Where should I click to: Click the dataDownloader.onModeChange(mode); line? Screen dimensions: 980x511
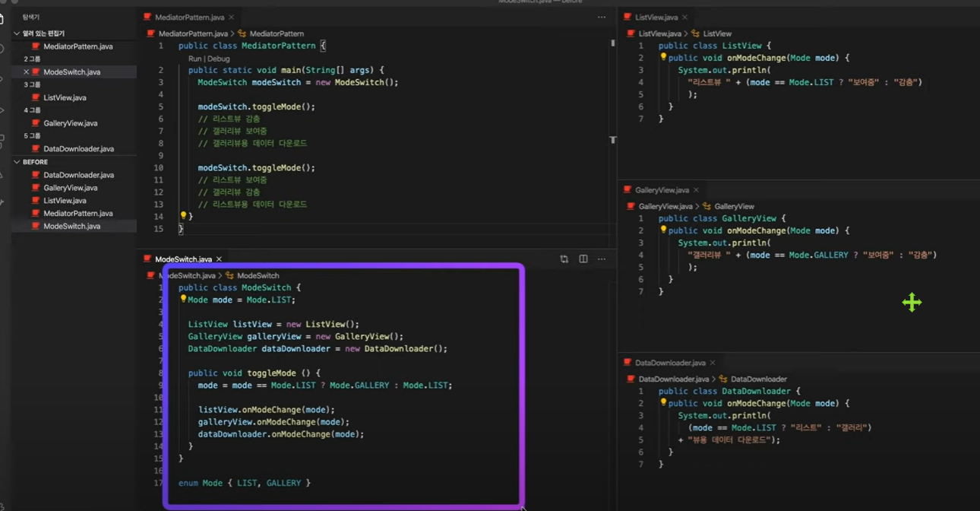281,434
